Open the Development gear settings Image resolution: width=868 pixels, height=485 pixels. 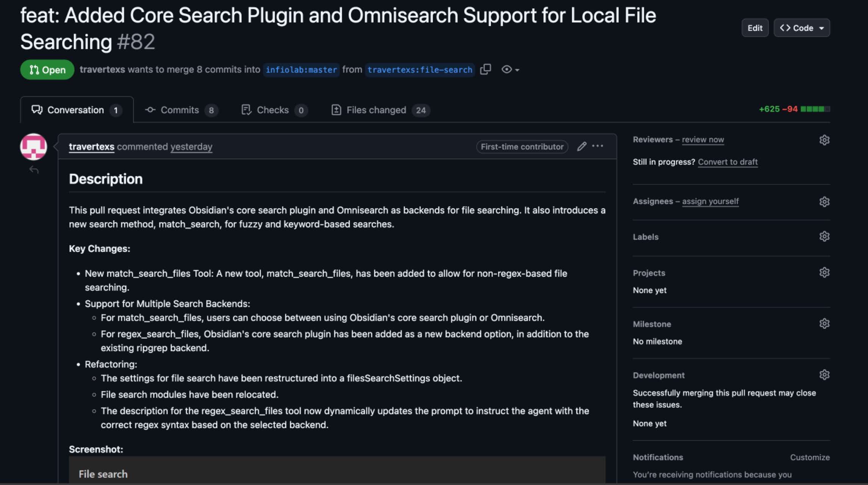[x=824, y=375]
